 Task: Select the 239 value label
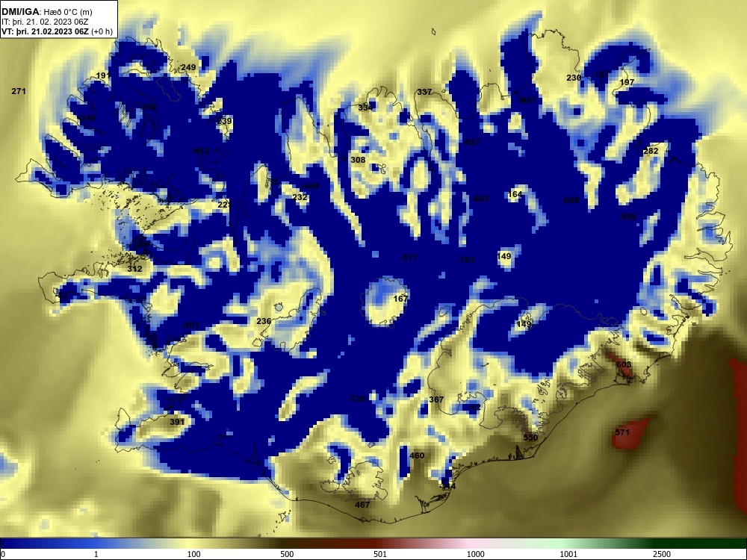pos(224,121)
